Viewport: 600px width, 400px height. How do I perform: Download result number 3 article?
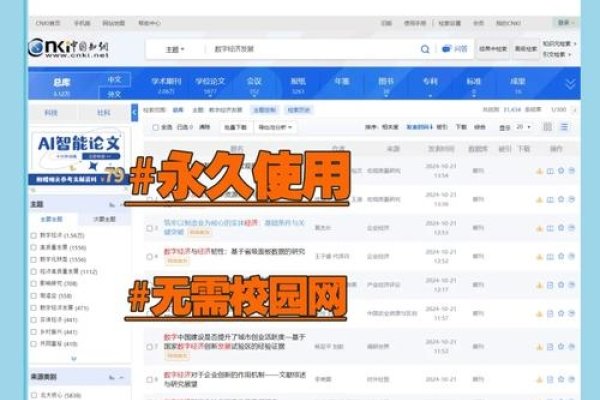coord(540,229)
